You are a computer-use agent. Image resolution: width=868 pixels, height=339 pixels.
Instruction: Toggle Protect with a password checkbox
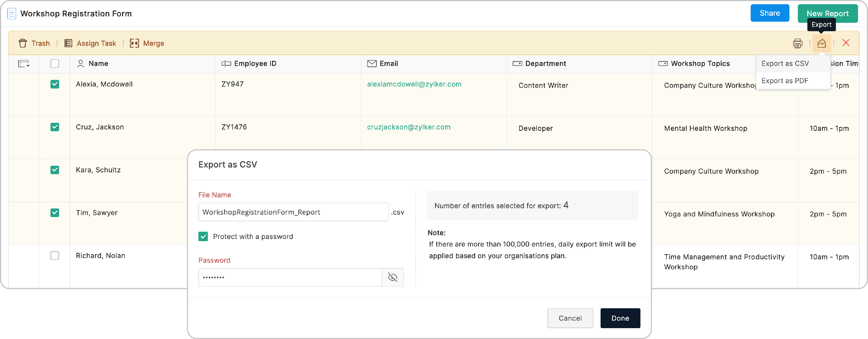203,236
